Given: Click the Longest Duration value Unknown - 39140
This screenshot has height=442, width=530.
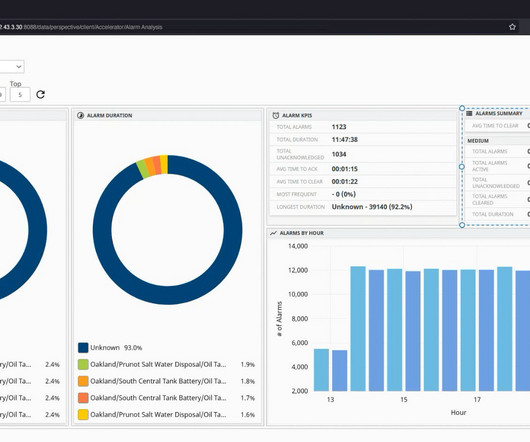Looking at the screenshot, I should click(x=372, y=207).
